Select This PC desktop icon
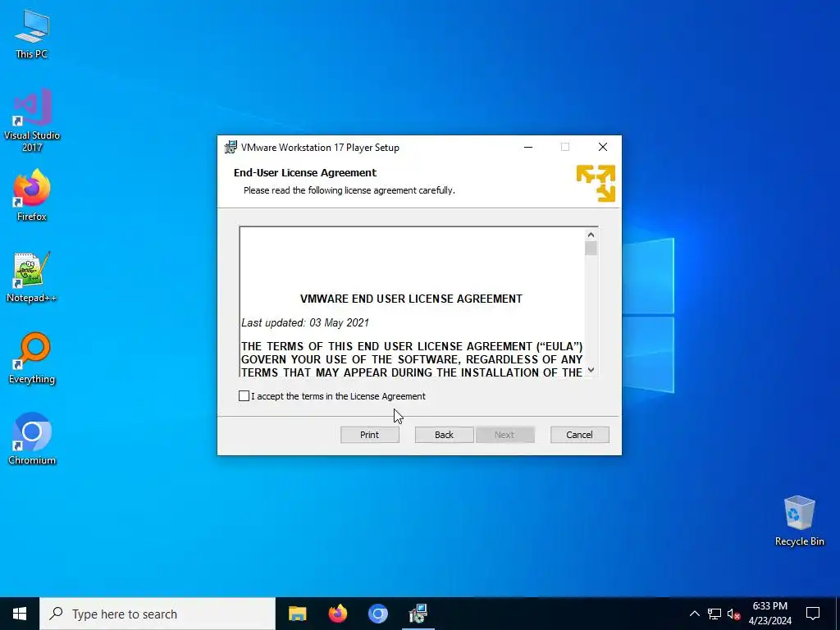840x630 pixels. (x=32, y=34)
